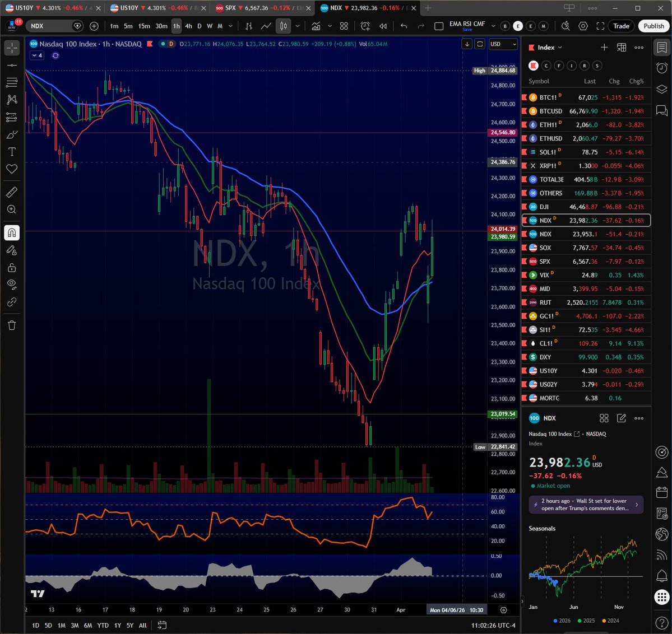Click the link drawings chain icon

12,302
